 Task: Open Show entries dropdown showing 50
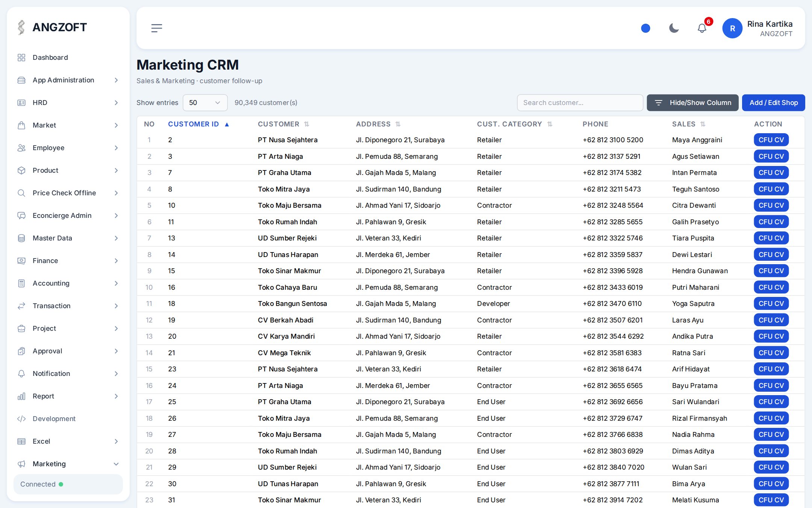(x=205, y=103)
